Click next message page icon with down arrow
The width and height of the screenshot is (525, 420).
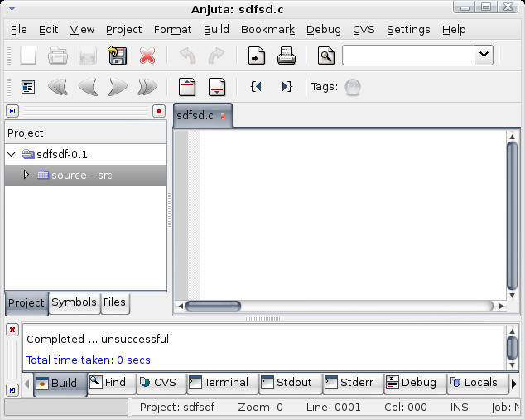(x=217, y=87)
